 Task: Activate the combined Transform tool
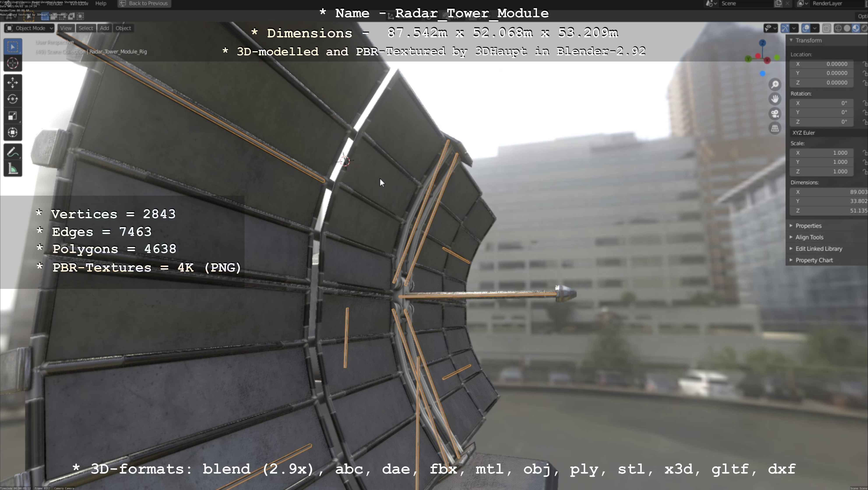tap(13, 132)
